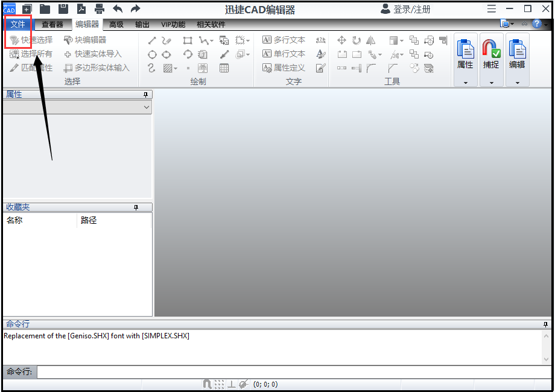Click the Print icon in title bar
555x392 pixels.
coord(100,9)
